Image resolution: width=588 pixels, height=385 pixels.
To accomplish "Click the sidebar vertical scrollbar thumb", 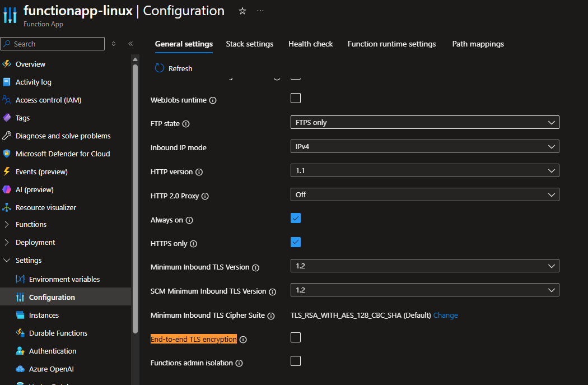I will click(136, 199).
